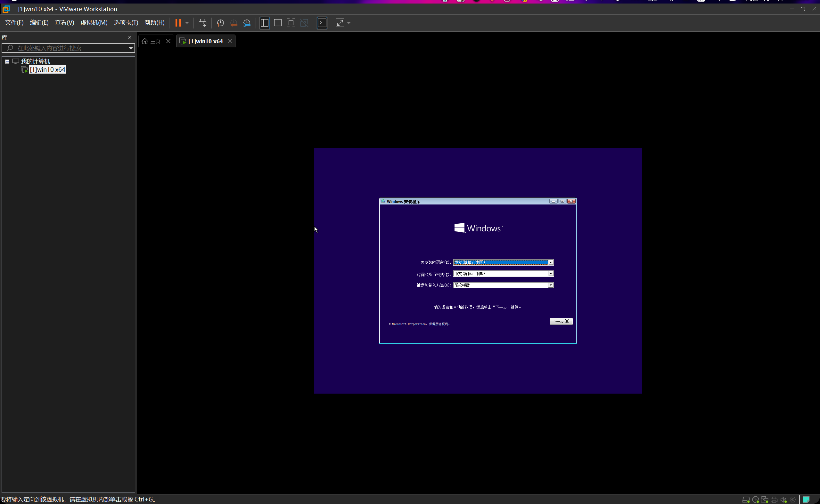This screenshot has height=504, width=820.
Task: Pause the virtual machine with the orange pause icon
Action: (x=178, y=23)
